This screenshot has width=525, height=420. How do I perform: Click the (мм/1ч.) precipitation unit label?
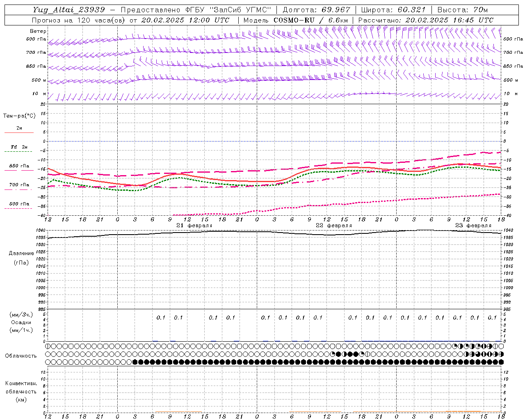tap(21, 330)
